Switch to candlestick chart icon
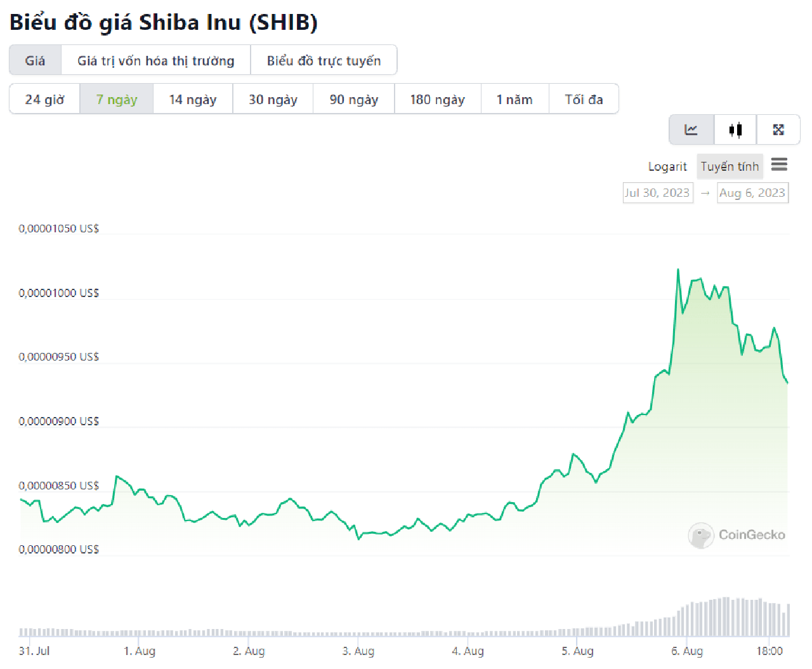The image size is (812, 669). click(735, 130)
